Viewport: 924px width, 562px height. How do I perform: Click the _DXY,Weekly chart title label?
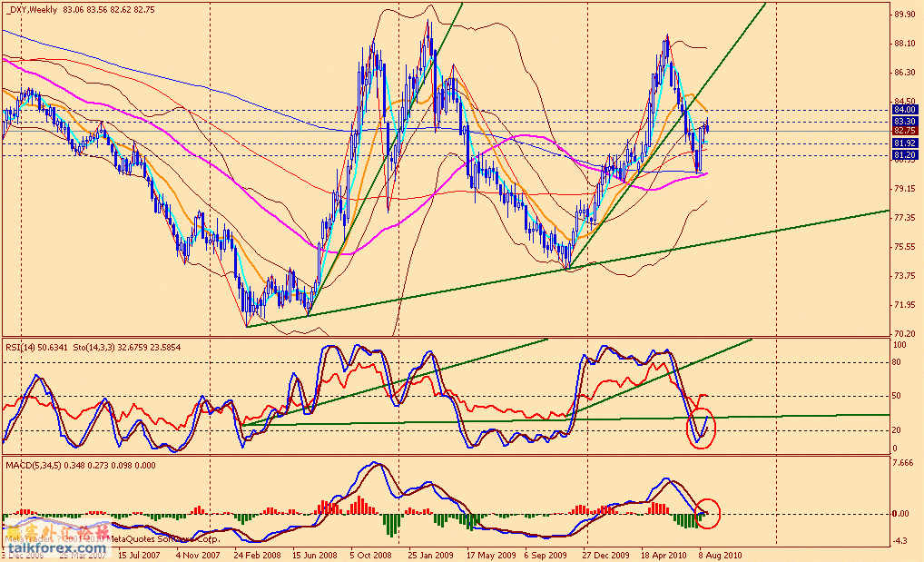click(x=27, y=10)
